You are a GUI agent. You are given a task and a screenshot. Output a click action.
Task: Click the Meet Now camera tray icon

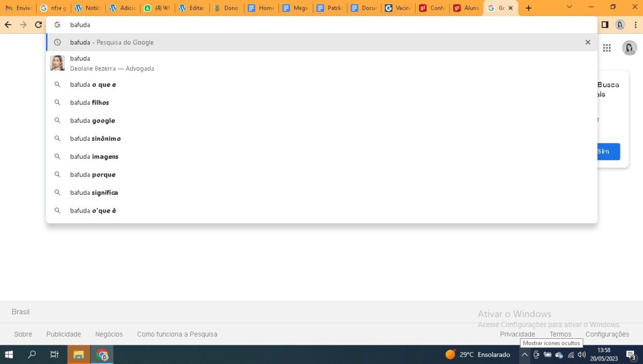coord(536,354)
